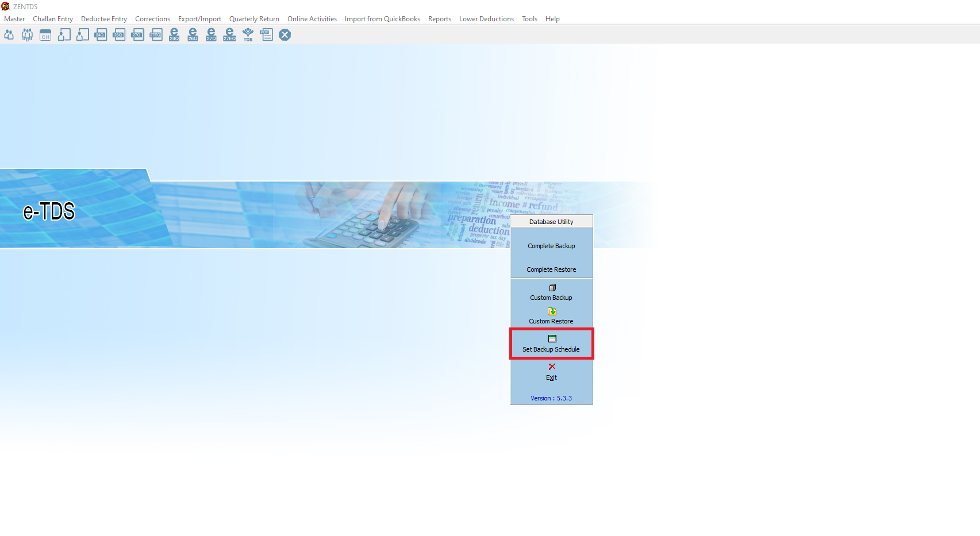
Task: Open the Import from QuickBooks menu
Action: point(382,19)
